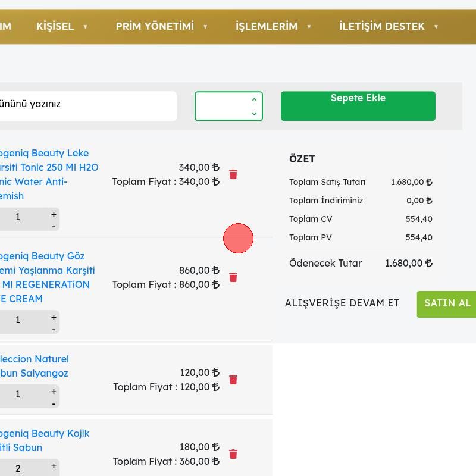Remove the Kojik Asitli Sabun with trash icon
476x476 pixels.
coord(233,454)
